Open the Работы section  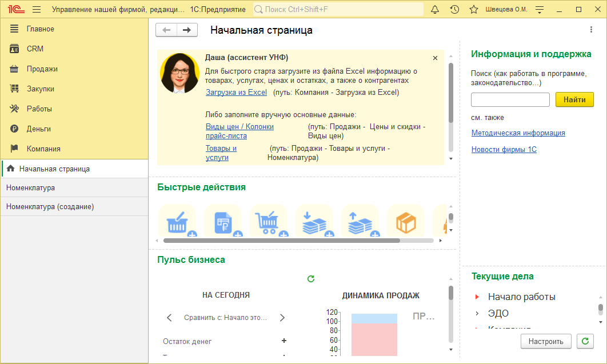pyautogui.click(x=74, y=109)
